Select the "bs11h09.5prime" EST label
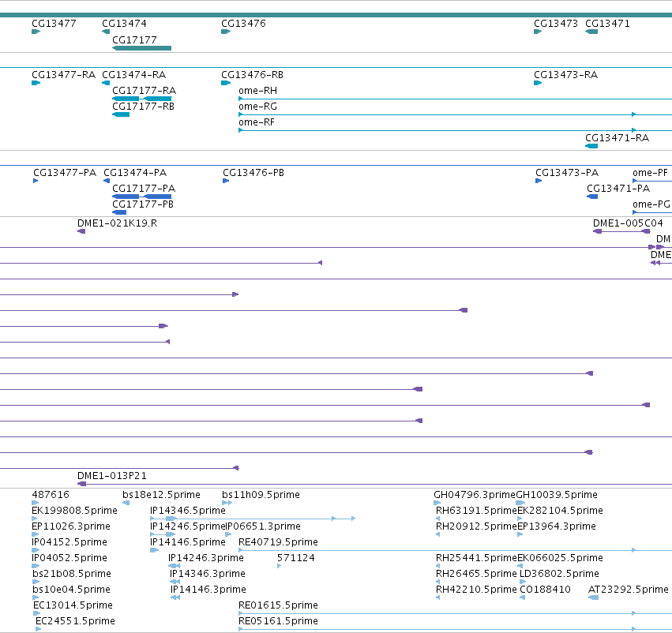 click(x=261, y=495)
